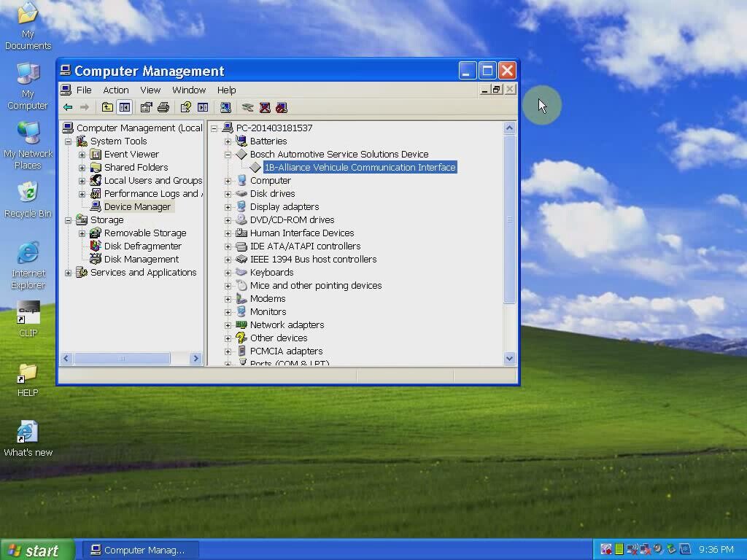This screenshot has height=560, width=747.
Task: Click the Up one level folder icon
Action: tap(107, 107)
